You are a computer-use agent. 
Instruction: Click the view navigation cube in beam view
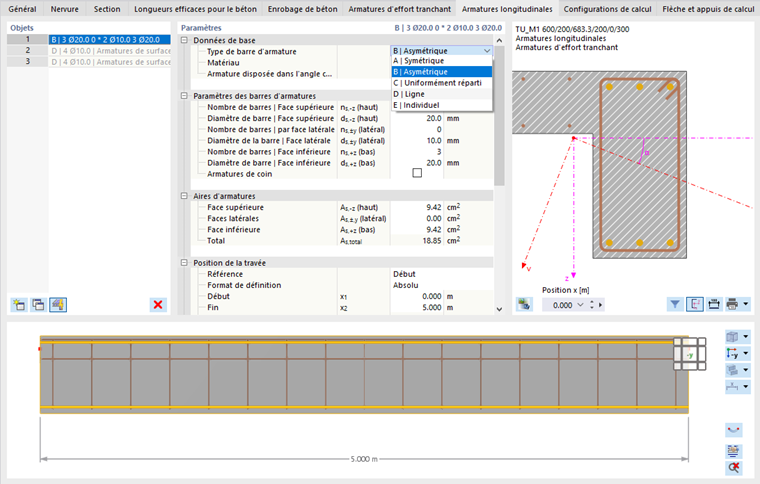[689, 354]
